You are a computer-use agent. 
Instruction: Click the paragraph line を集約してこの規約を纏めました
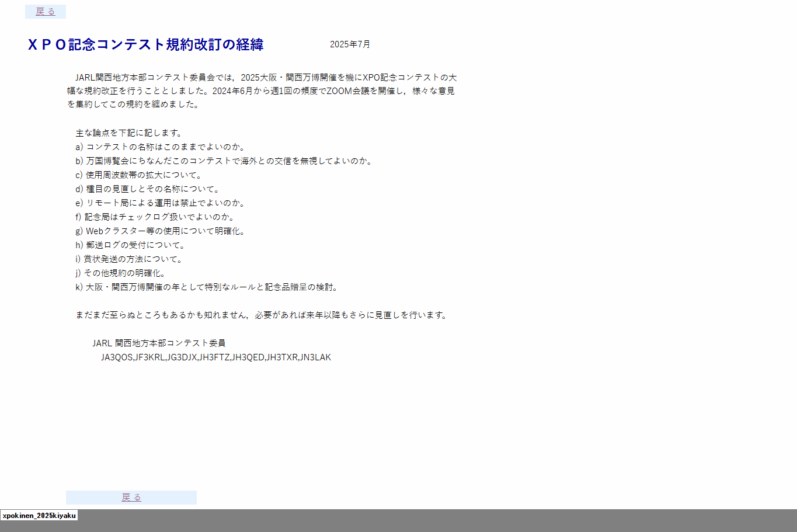coord(134,105)
